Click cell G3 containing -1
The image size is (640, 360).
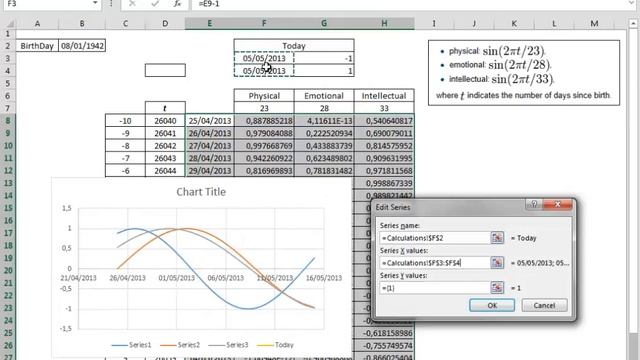(324, 58)
